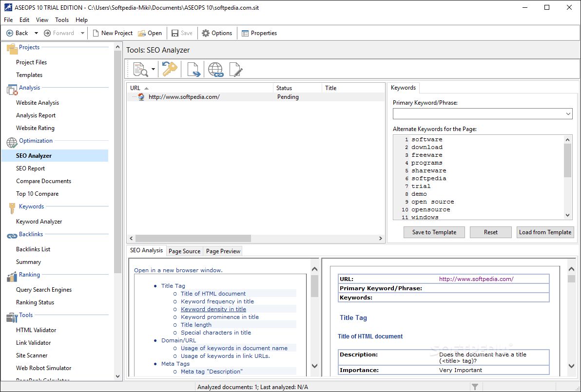Click the filter funnel icon in the status bar
581x392 pixels.
point(475,387)
